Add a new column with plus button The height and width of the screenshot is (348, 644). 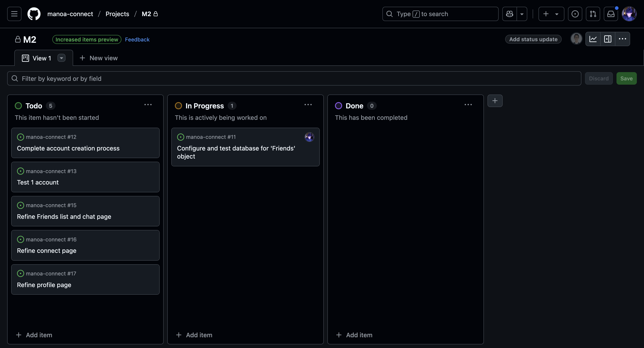(495, 101)
